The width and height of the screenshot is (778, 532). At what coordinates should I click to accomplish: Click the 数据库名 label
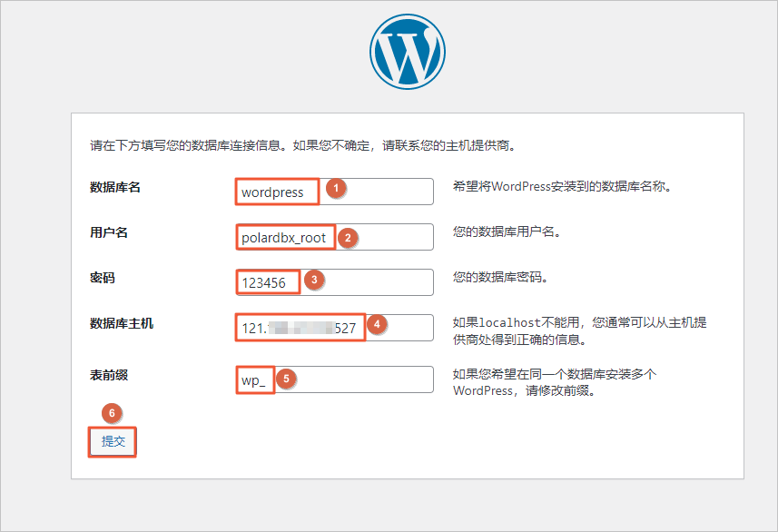pyautogui.click(x=115, y=187)
